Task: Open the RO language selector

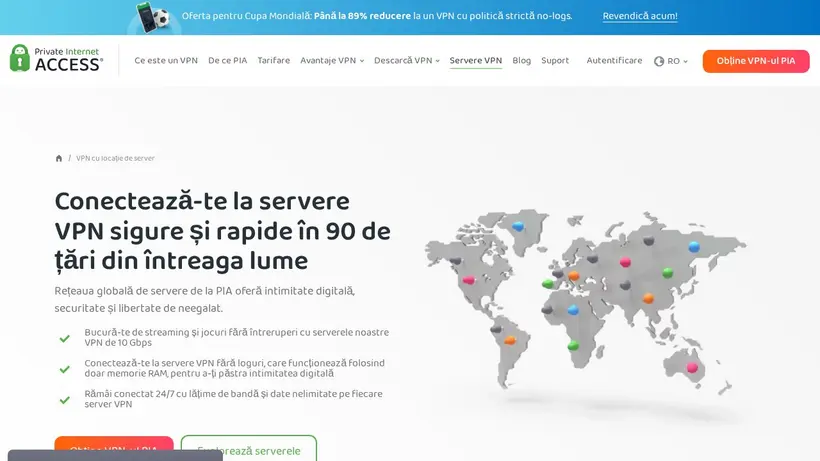Action: (x=671, y=61)
